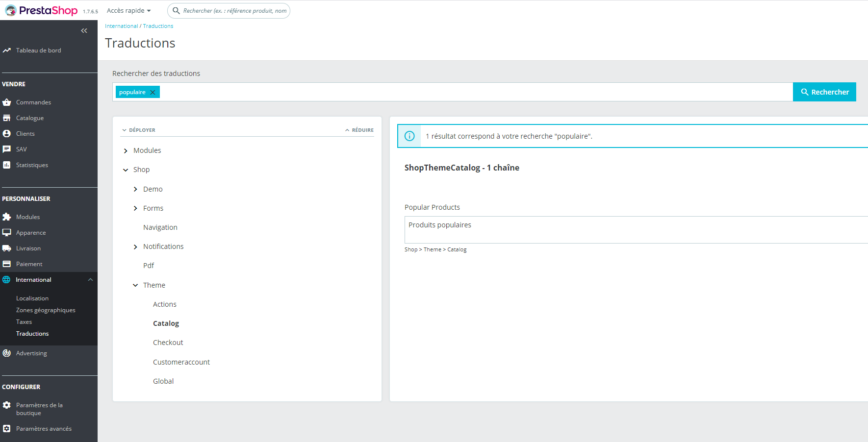Select the SAV chat bubble icon
The width and height of the screenshot is (868, 442).
(7, 149)
